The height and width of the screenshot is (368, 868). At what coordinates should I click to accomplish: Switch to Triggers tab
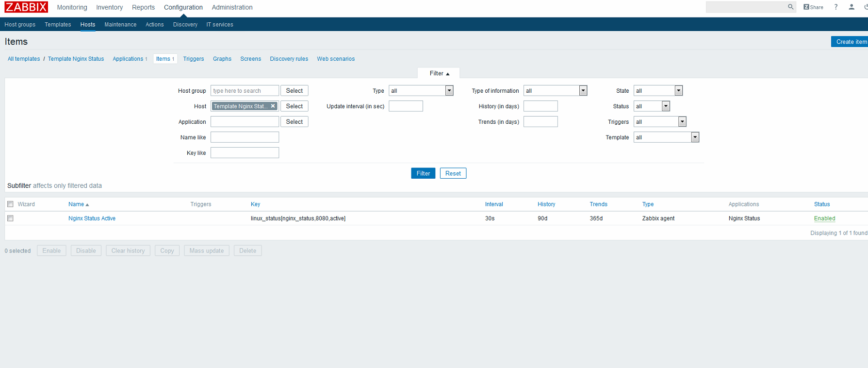pos(194,59)
